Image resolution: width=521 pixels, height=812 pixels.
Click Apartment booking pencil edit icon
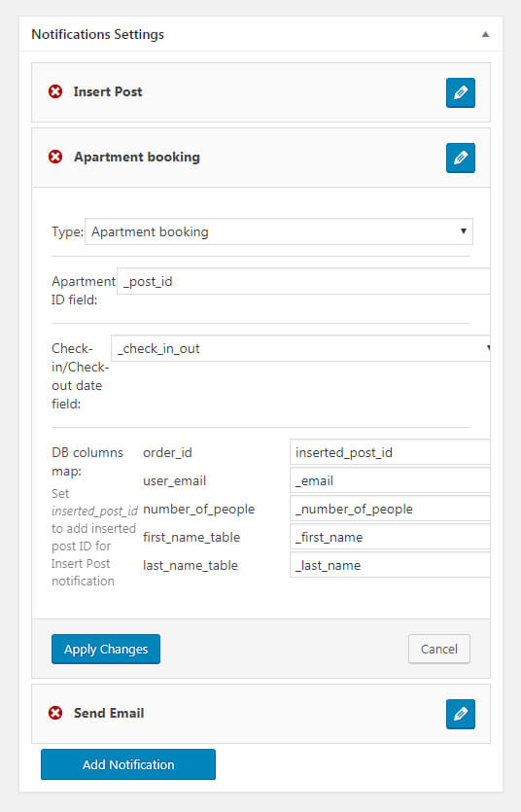point(461,158)
